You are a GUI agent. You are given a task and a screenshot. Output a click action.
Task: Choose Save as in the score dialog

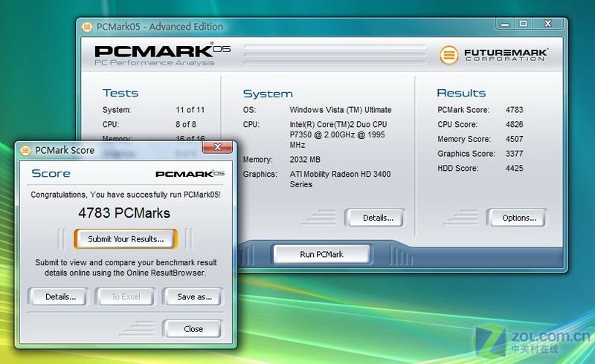194,296
